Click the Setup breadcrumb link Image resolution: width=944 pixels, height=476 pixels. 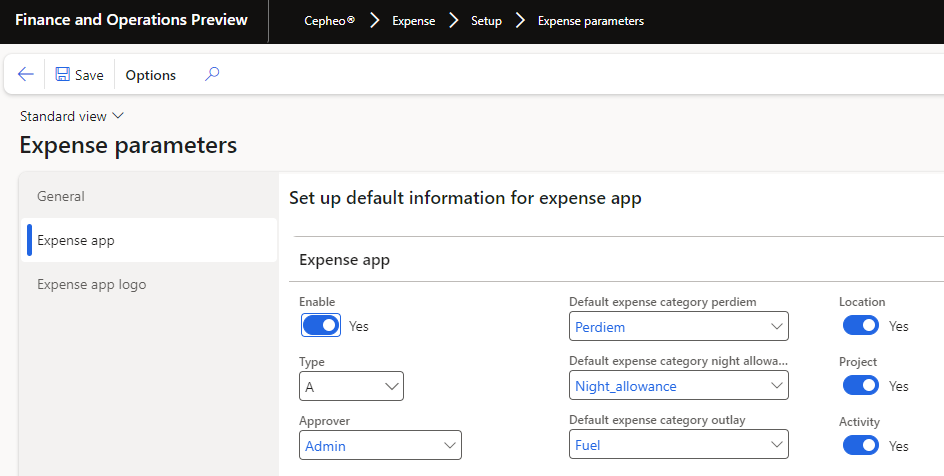tap(486, 21)
